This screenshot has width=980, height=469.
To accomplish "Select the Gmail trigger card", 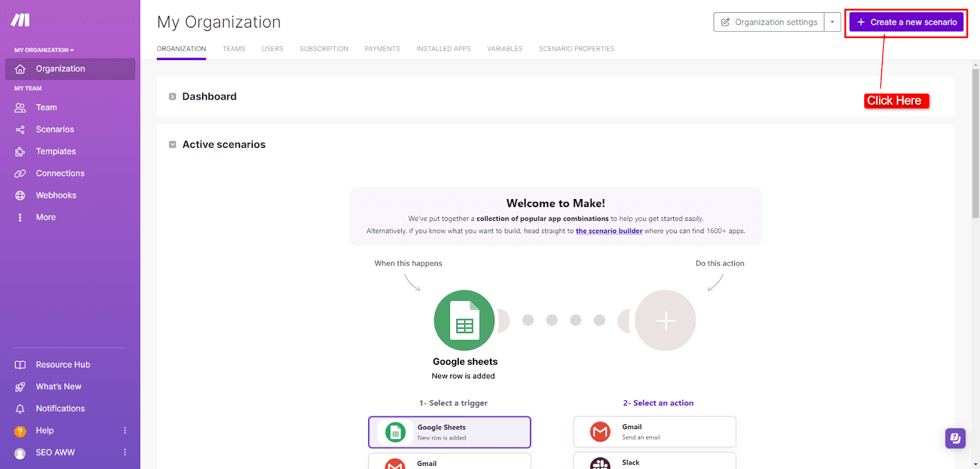I will [x=450, y=462].
